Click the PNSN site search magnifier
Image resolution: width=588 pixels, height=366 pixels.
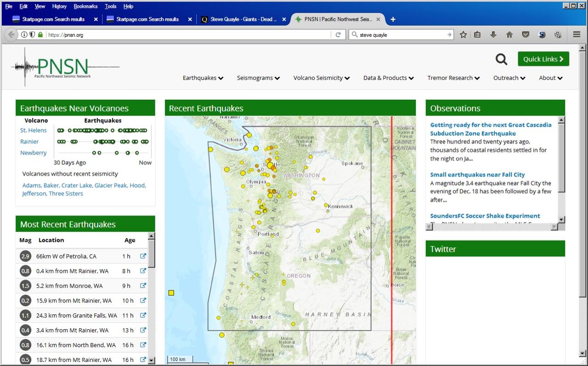501,59
